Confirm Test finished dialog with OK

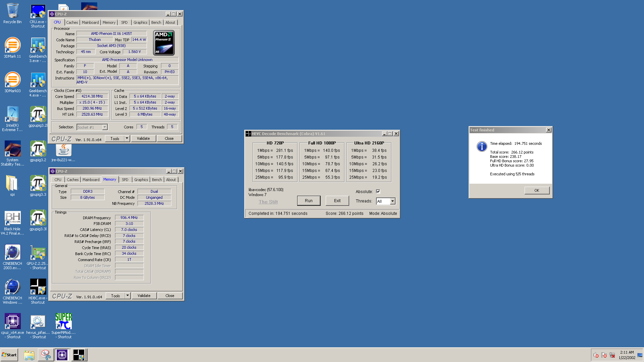[537, 190]
